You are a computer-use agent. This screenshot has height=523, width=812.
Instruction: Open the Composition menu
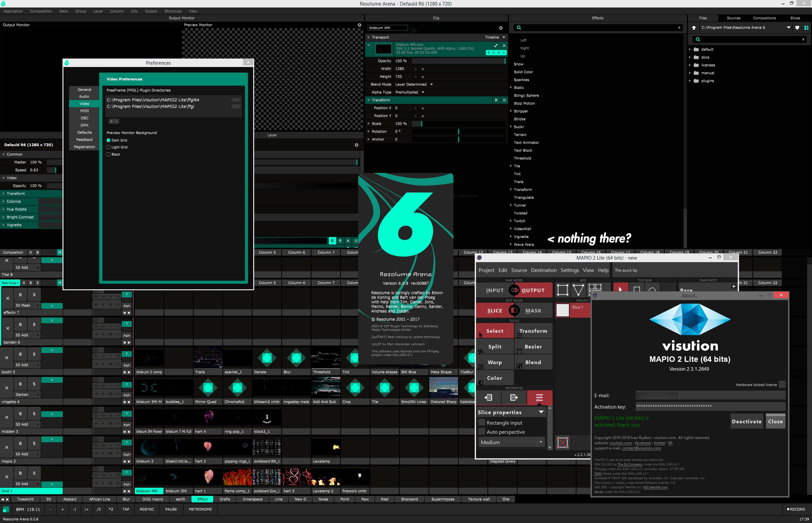pyautogui.click(x=41, y=11)
